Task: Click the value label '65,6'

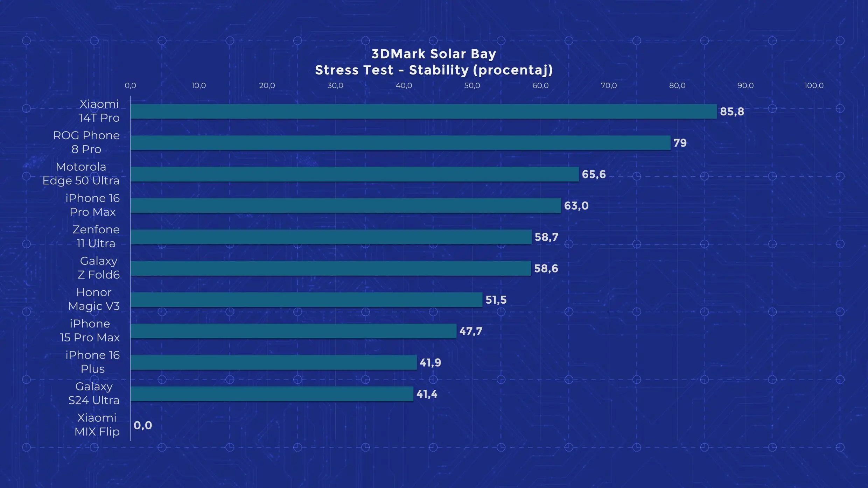Action: click(594, 175)
